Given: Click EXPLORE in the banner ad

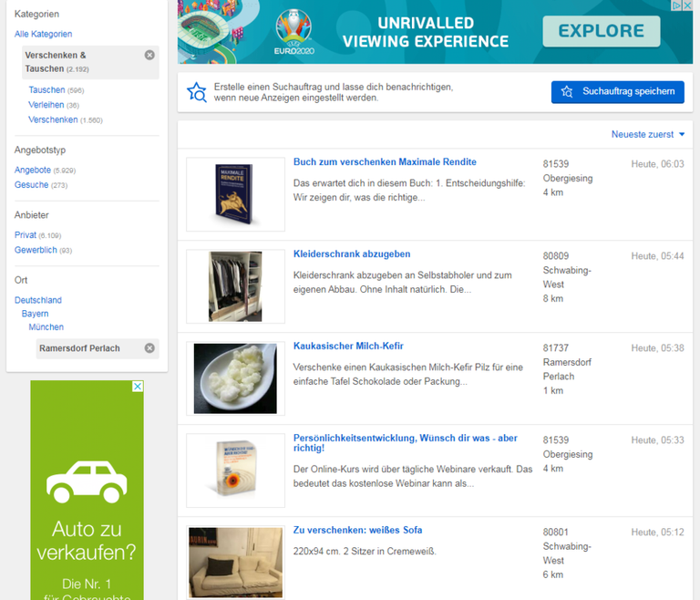Looking at the screenshot, I should pos(602,31).
